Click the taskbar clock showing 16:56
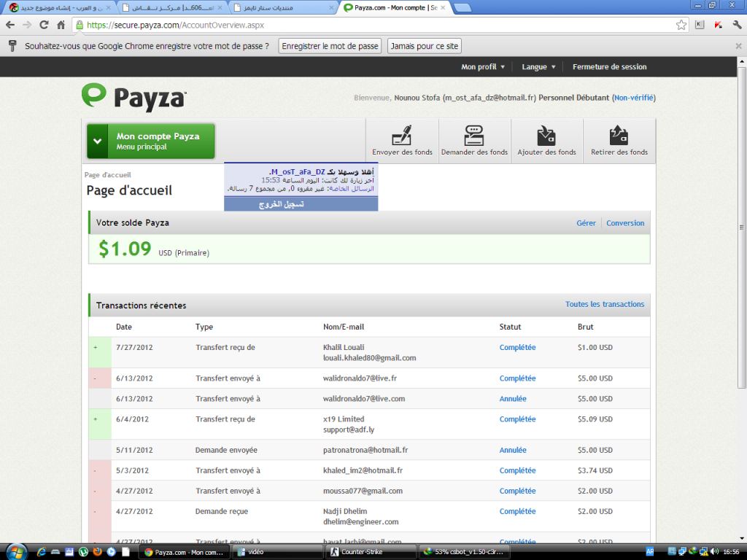This screenshot has width=747, height=560. 731,552
